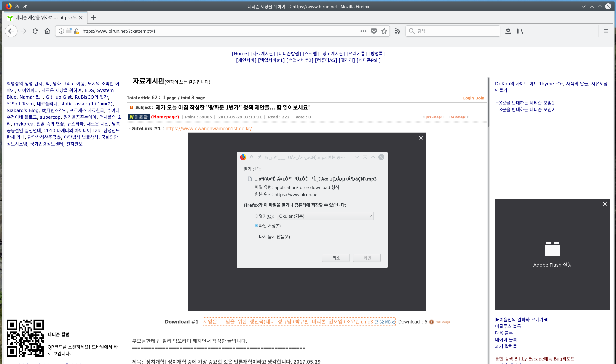Click the keep-above arrows icon in title bar

(x=17, y=6)
